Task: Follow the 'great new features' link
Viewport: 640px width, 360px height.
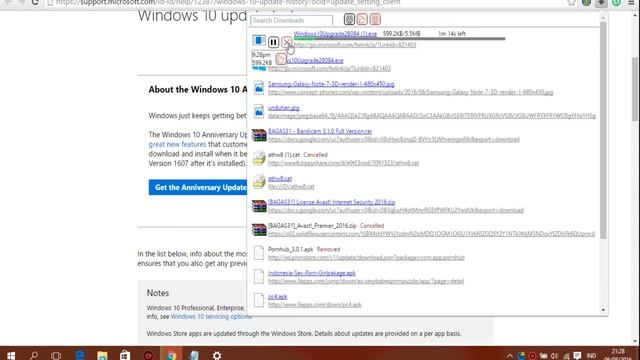Action: [x=177, y=144]
